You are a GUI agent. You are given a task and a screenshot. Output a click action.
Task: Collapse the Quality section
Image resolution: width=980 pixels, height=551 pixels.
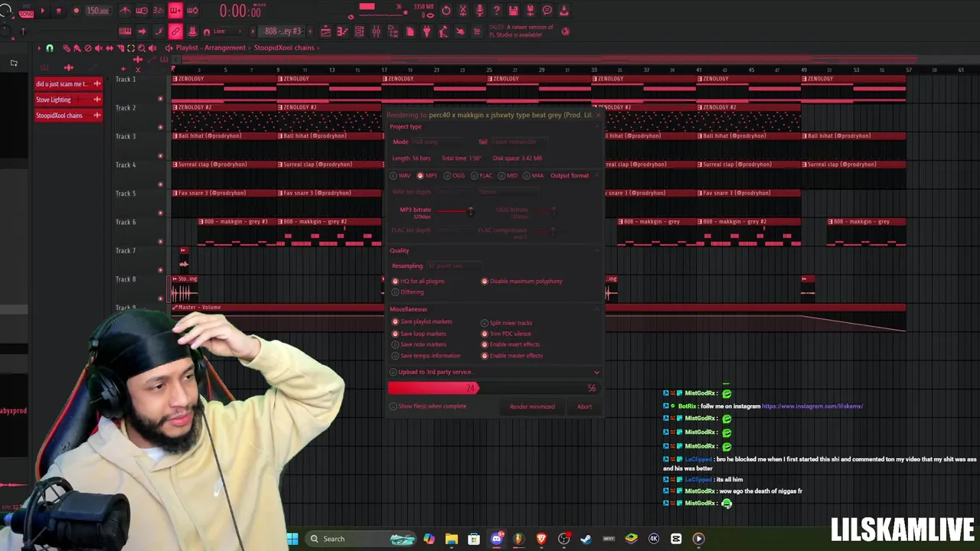click(x=597, y=250)
